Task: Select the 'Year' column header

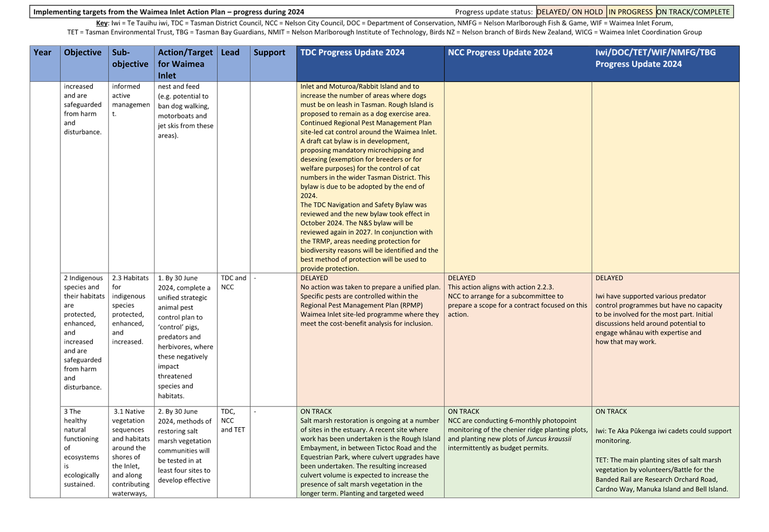Action: [x=45, y=64]
